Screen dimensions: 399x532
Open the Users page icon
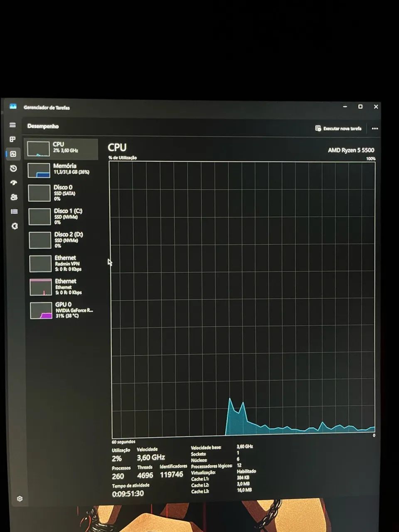click(14, 197)
